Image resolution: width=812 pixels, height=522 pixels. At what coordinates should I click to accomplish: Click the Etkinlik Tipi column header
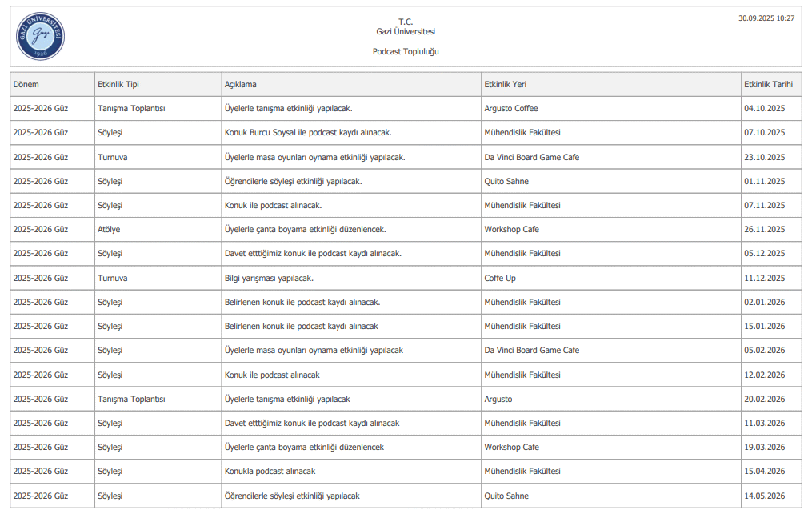click(x=118, y=84)
